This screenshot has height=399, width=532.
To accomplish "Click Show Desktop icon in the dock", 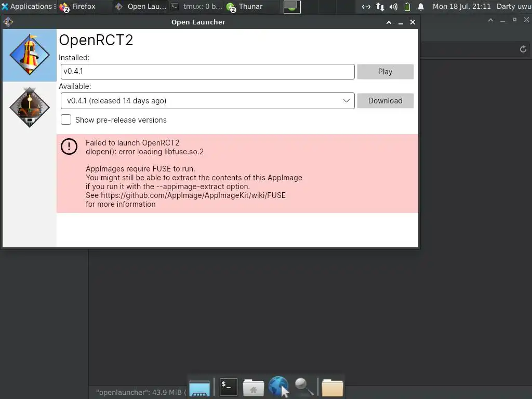I will [x=199, y=388].
